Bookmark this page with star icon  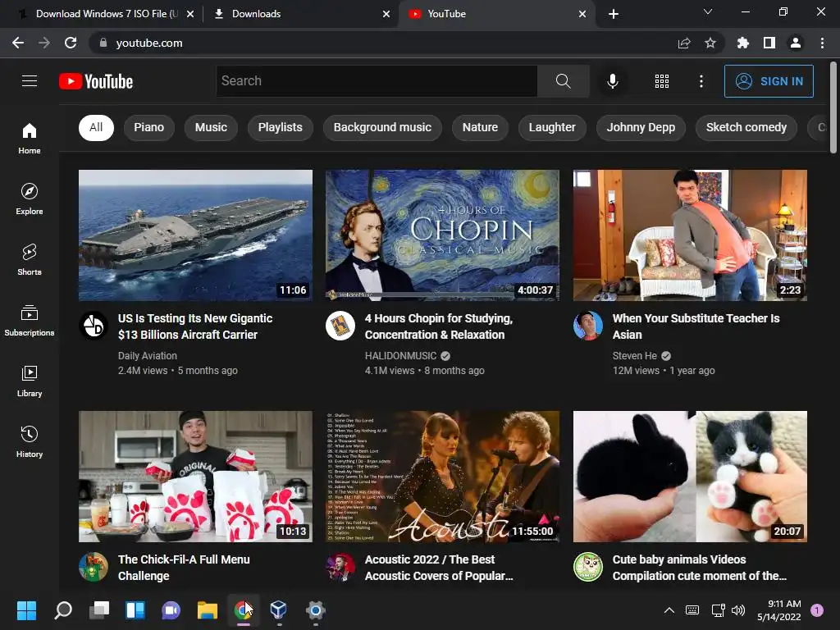pos(710,43)
